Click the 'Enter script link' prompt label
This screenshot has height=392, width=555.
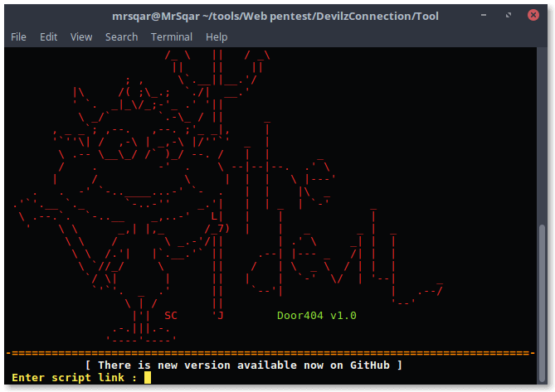point(75,378)
